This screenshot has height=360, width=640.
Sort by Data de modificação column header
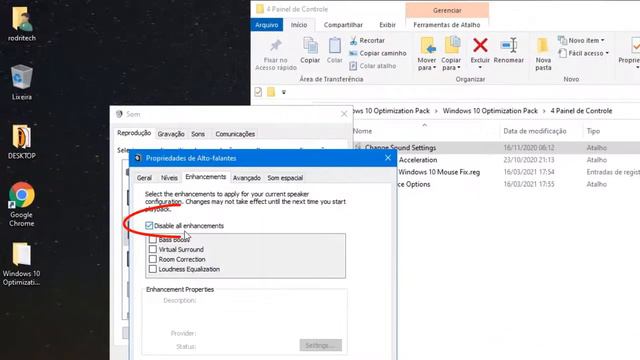point(535,131)
